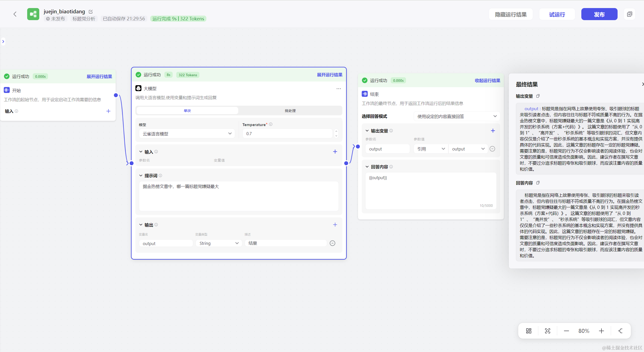644x352 pixels.
Task: Collapse the 提示词 section
Action: click(x=141, y=176)
